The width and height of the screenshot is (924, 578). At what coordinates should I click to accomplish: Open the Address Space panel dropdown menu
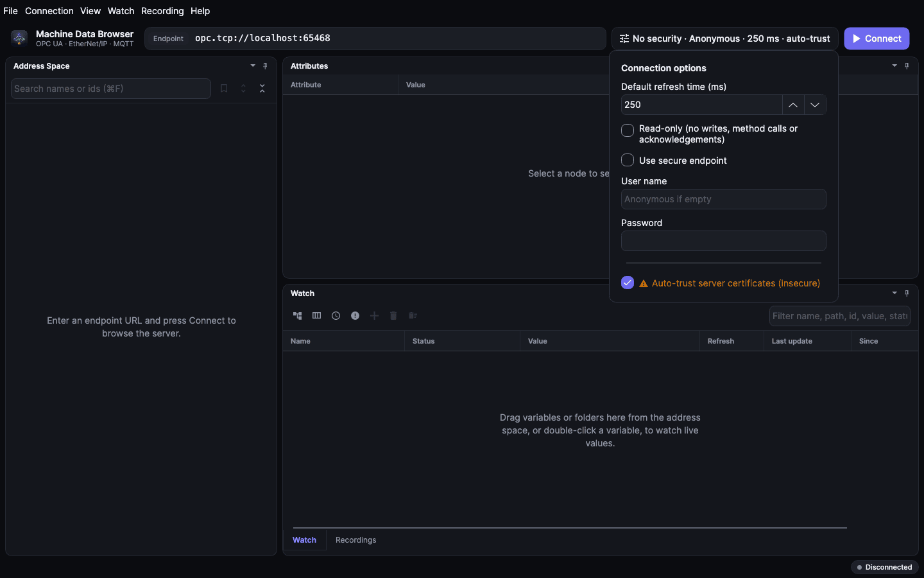tap(253, 66)
